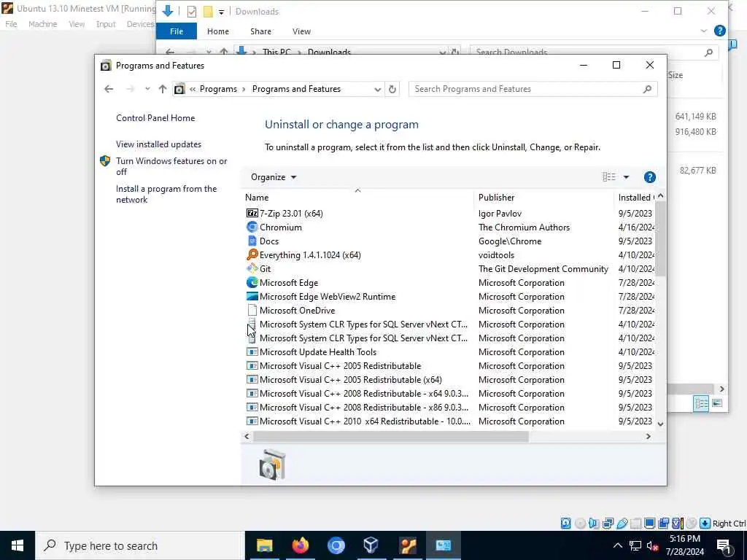Open the Machine menu of VirtualBox
The height and width of the screenshot is (560, 747).
click(x=42, y=24)
